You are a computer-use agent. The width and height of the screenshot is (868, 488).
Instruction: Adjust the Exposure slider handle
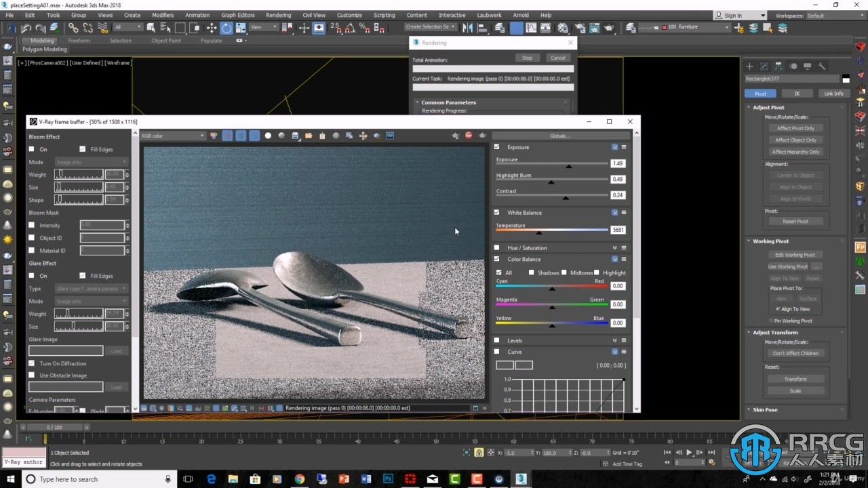[x=569, y=165]
